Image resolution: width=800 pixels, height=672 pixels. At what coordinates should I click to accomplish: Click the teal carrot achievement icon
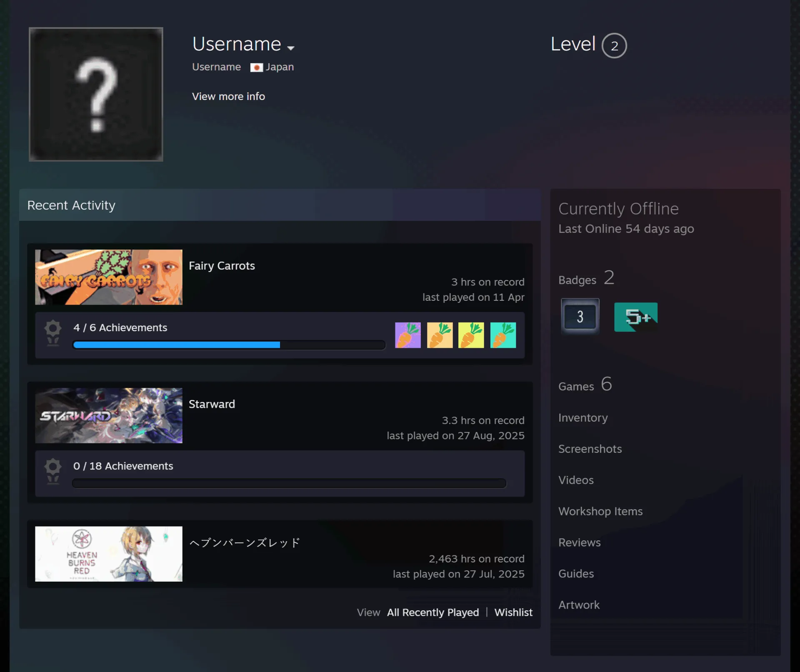pyautogui.click(x=503, y=335)
